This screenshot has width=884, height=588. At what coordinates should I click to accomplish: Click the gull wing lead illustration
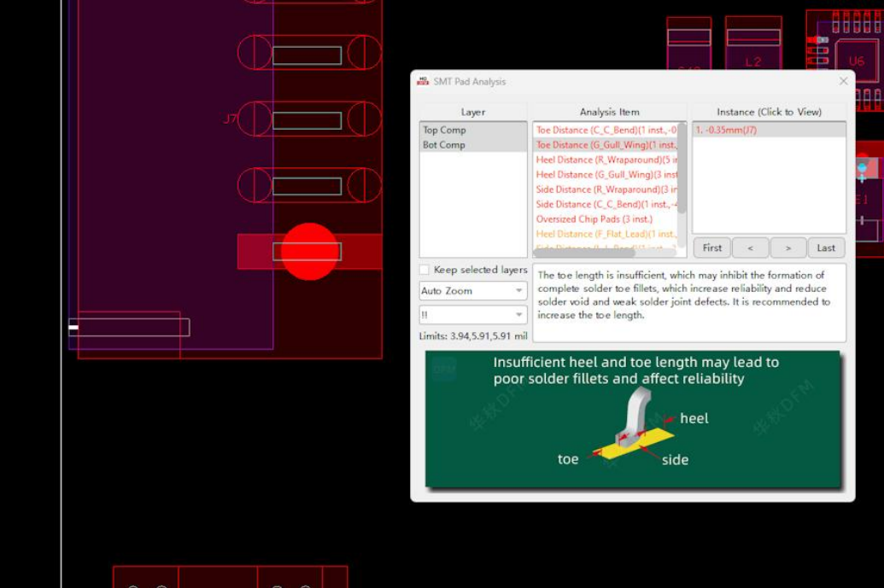[633, 420]
